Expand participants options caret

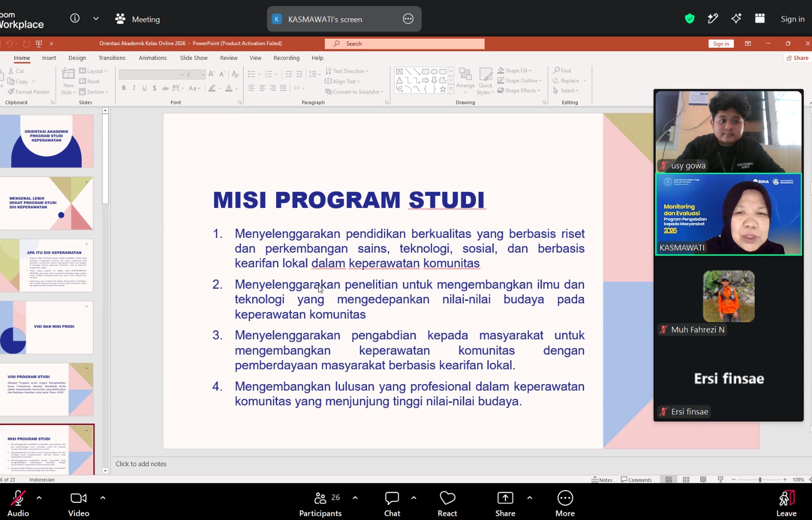355,498
